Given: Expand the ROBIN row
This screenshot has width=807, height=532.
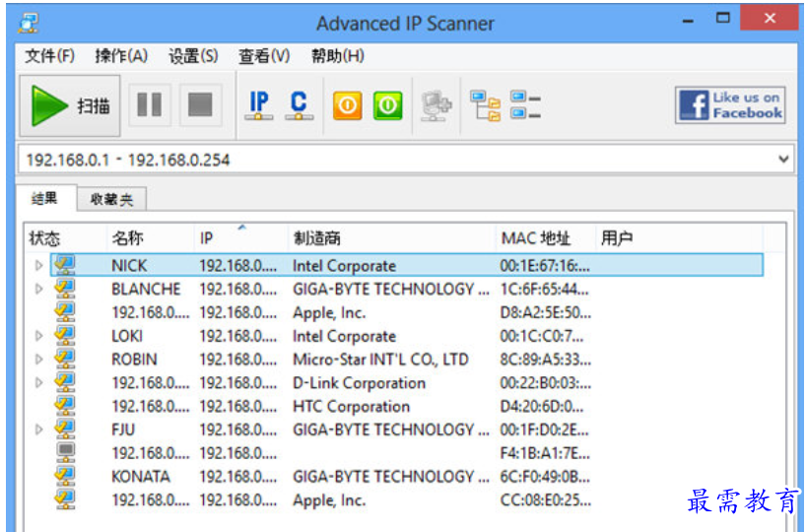Looking at the screenshot, I should coord(38,360).
